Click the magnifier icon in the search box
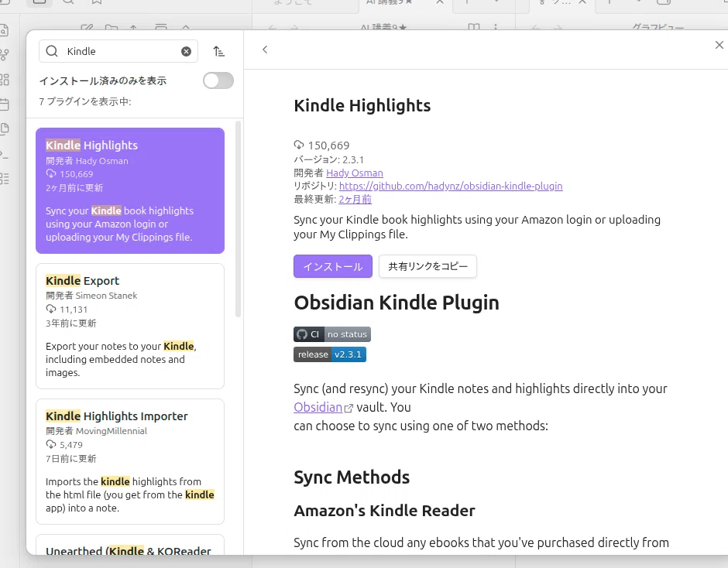The height and width of the screenshot is (568, 728). pyautogui.click(x=52, y=51)
